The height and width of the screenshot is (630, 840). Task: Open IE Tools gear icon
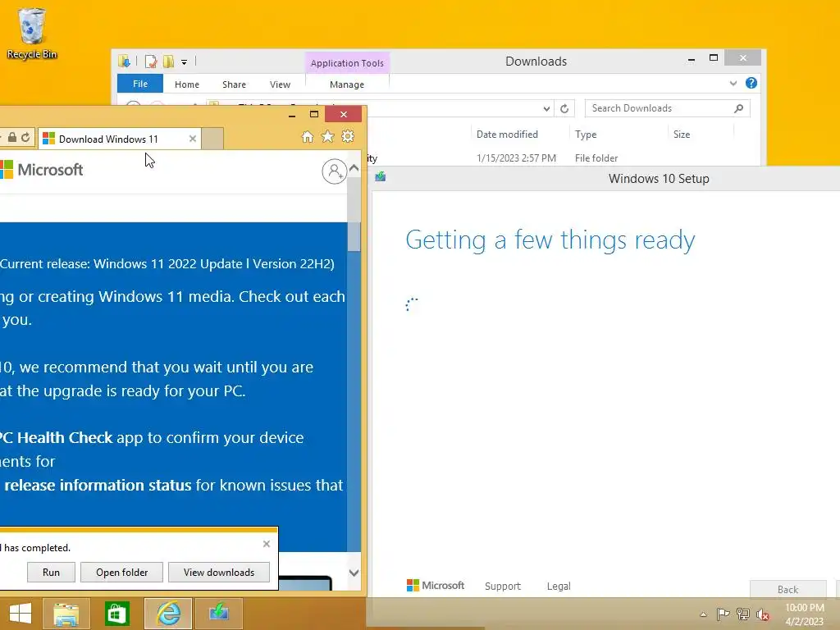348,137
